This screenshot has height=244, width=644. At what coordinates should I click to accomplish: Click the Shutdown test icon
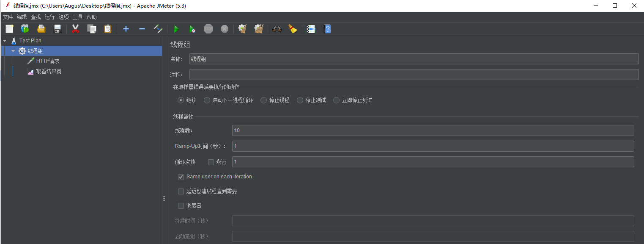(x=225, y=29)
